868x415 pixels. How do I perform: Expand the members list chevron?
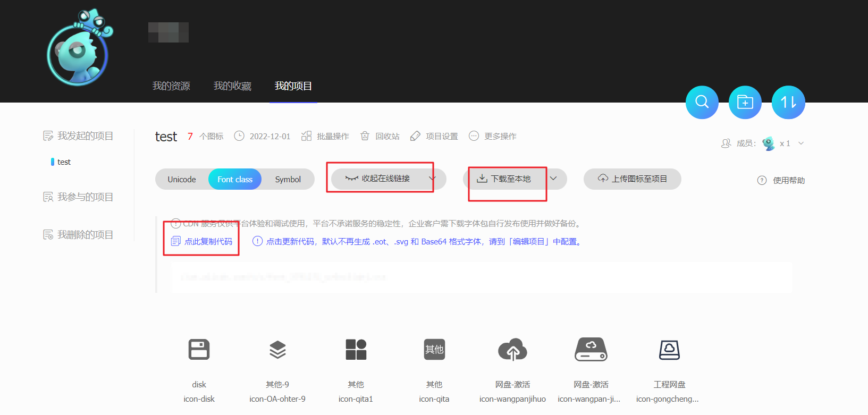801,143
